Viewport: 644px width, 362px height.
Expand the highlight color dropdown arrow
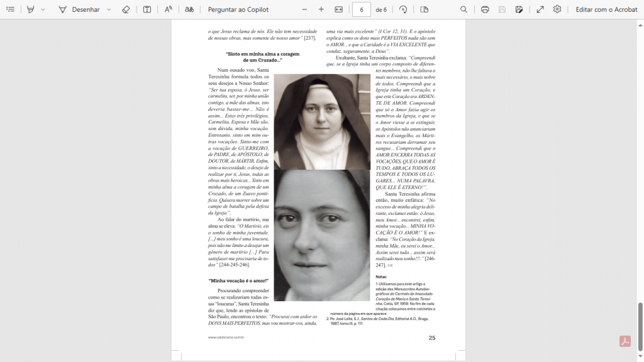pyautogui.click(x=43, y=9)
